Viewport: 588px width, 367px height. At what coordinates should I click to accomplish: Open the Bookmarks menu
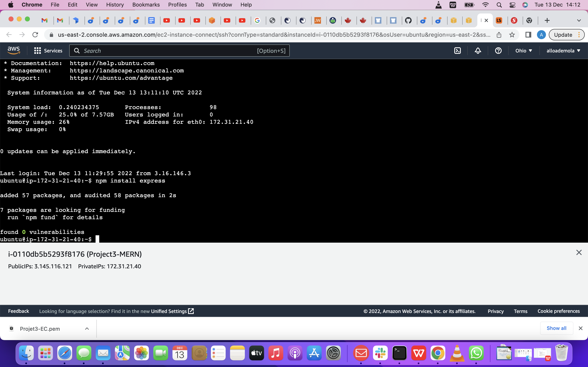pyautogui.click(x=146, y=5)
